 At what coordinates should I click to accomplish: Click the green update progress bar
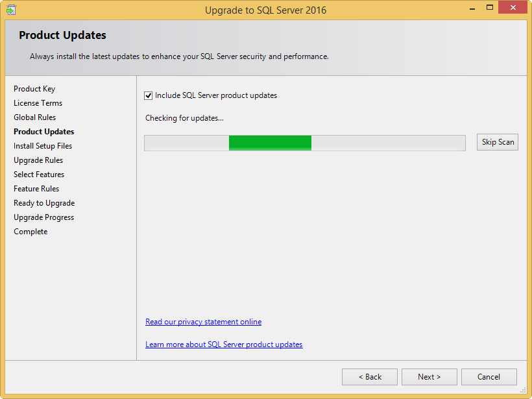[x=270, y=143]
